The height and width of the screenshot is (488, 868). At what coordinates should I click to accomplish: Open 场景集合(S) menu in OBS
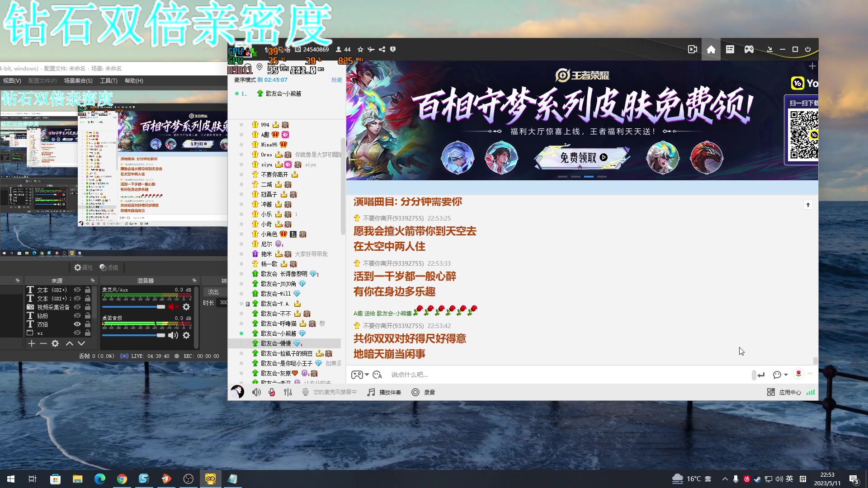point(78,80)
